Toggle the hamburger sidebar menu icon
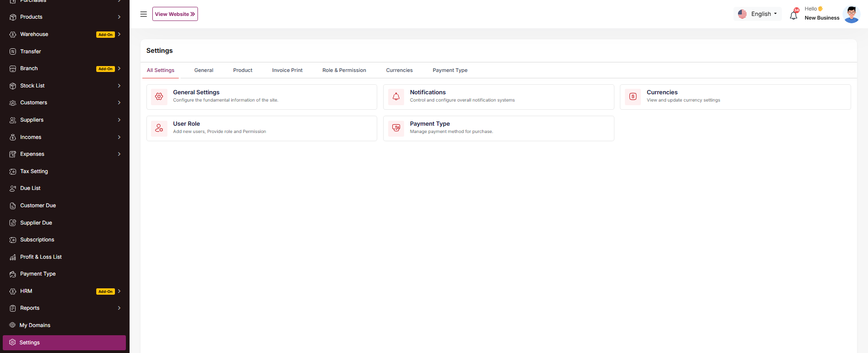The image size is (868, 353). click(x=144, y=14)
